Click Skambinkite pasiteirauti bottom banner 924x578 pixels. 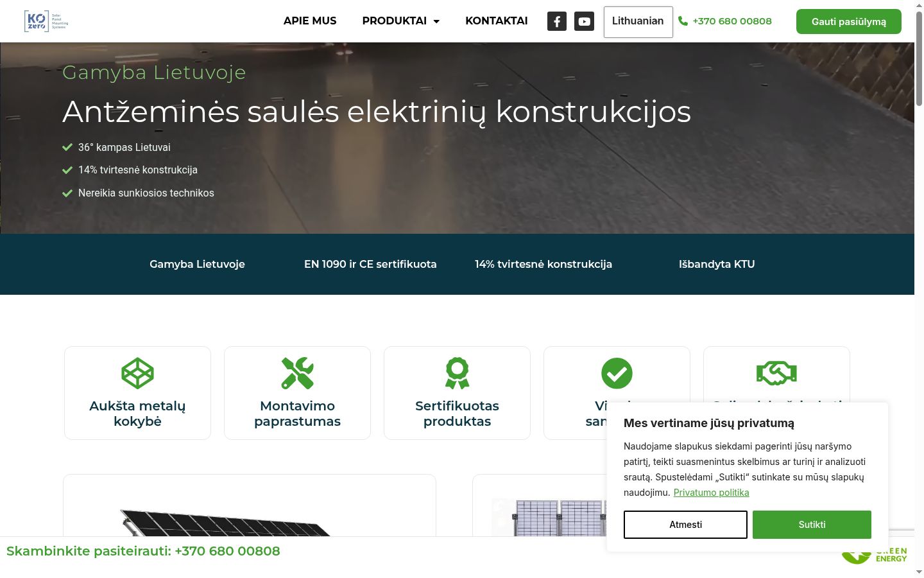point(143,551)
